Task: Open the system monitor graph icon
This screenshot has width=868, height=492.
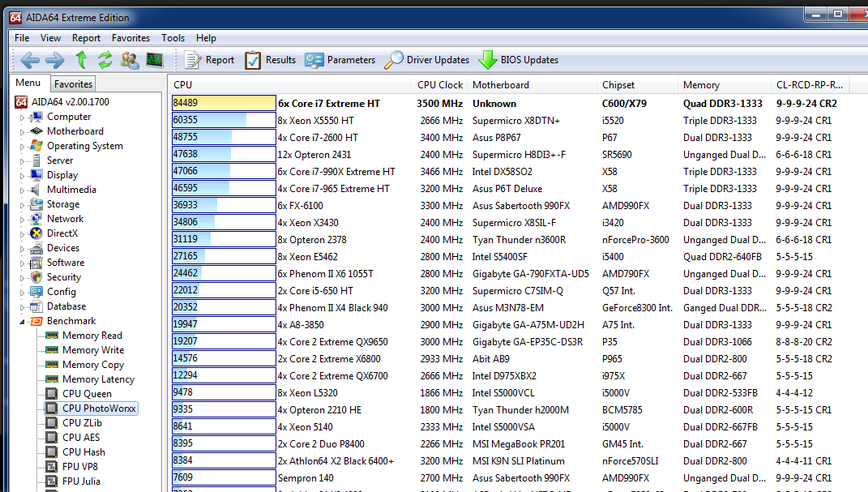Action: 155,60
